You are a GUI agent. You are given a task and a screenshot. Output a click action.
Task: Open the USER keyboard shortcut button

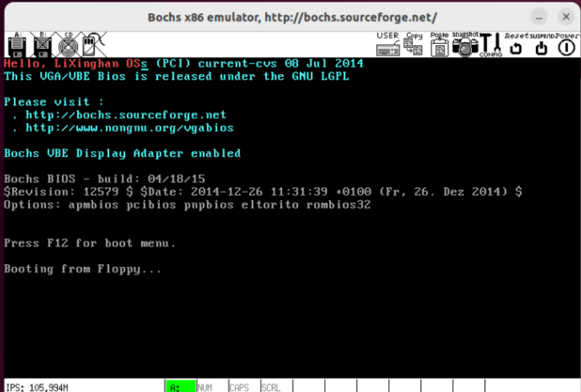click(388, 44)
